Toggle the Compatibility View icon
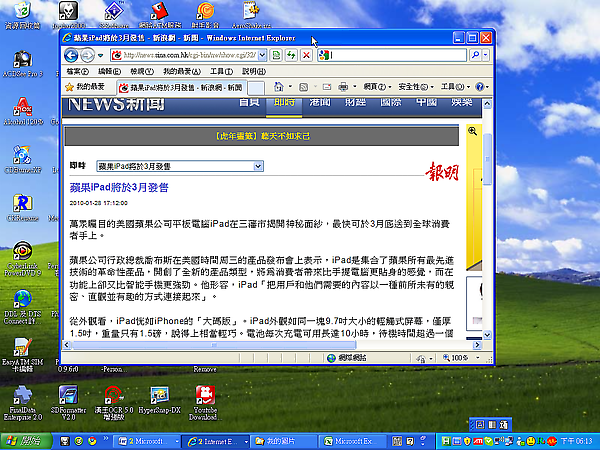The width and height of the screenshot is (600, 450). 276,55
